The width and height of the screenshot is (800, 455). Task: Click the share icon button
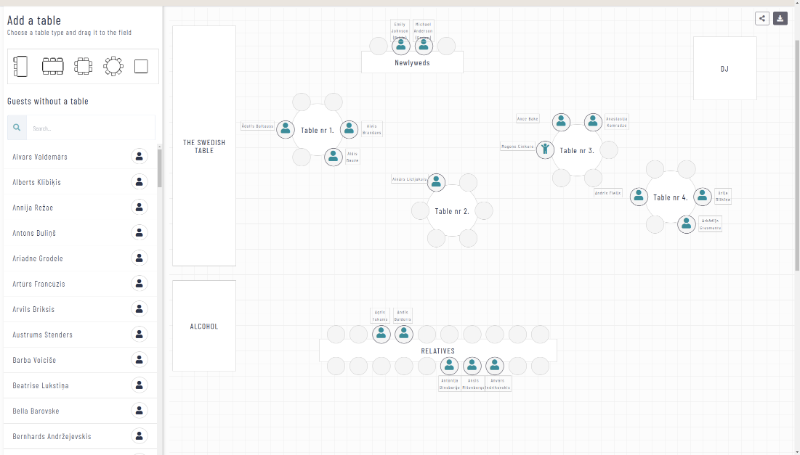tap(763, 17)
